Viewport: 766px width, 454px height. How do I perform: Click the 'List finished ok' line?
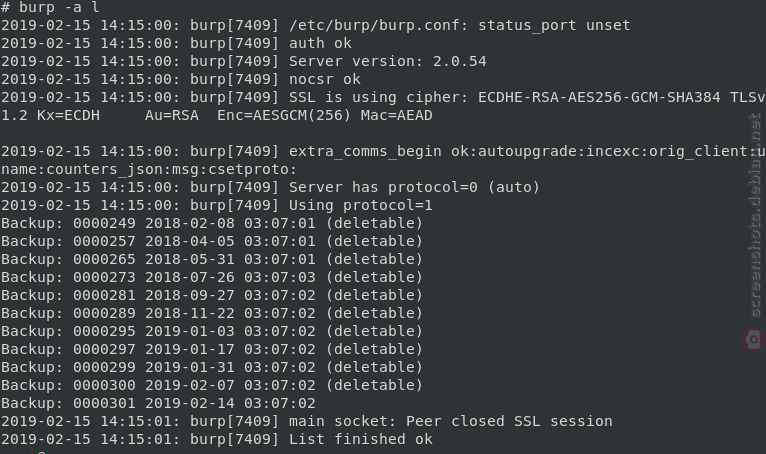click(x=216, y=439)
